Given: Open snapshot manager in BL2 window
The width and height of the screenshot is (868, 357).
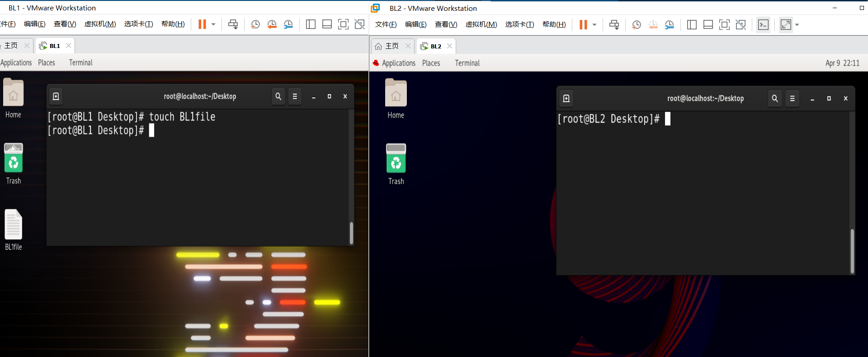Looking at the screenshot, I should point(670,25).
